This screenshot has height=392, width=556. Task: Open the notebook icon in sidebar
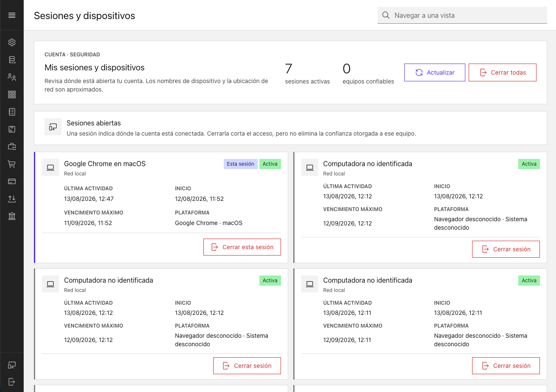click(x=12, y=112)
